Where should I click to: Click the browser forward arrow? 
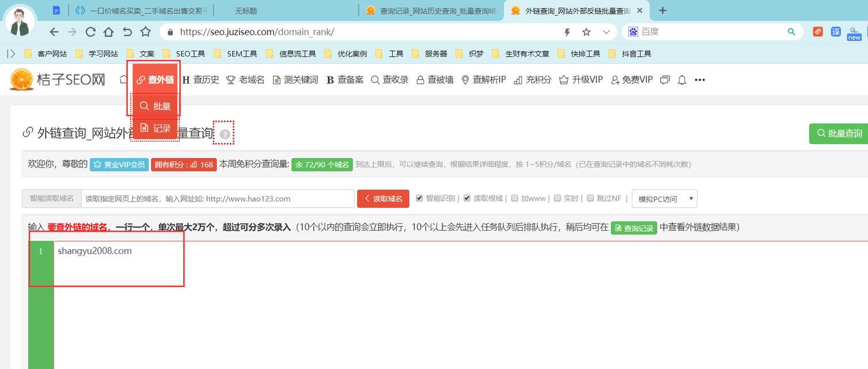pos(72,32)
